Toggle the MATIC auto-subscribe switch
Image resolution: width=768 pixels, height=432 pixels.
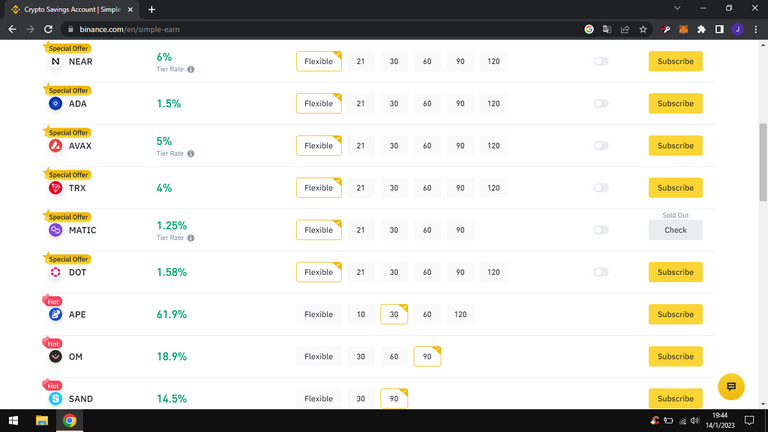coord(601,230)
